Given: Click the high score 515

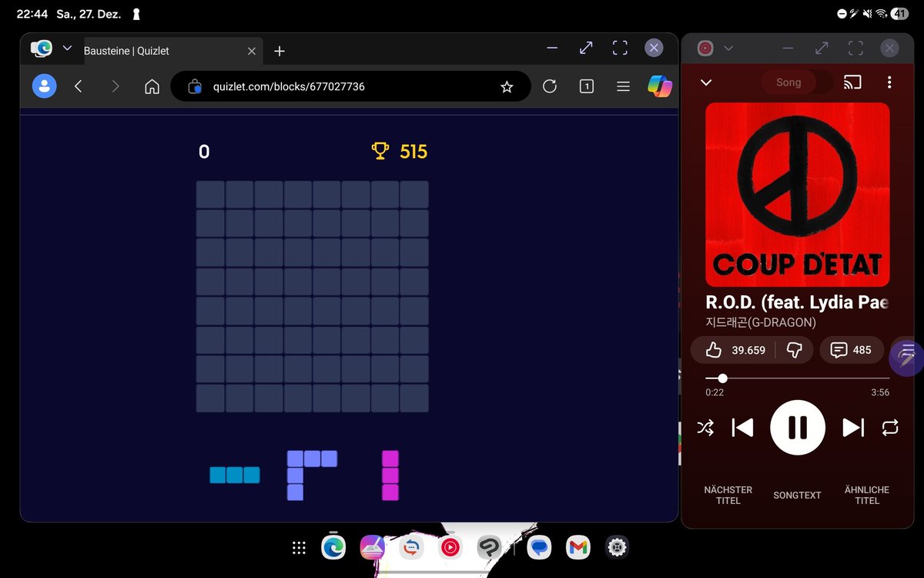Looking at the screenshot, I should point(413,152).
